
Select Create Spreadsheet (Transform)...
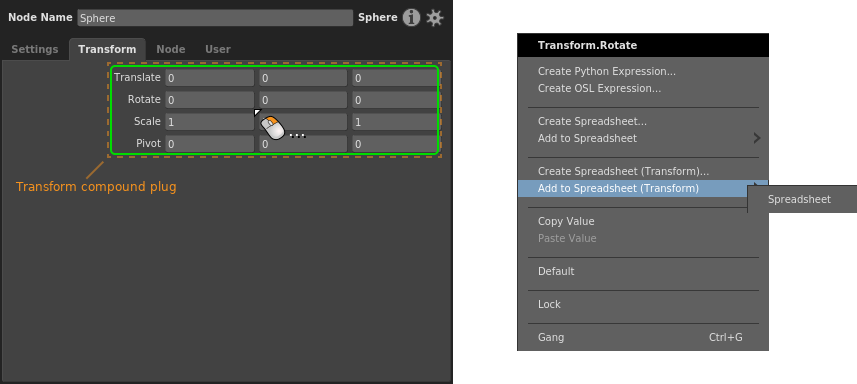coord(624,172)
